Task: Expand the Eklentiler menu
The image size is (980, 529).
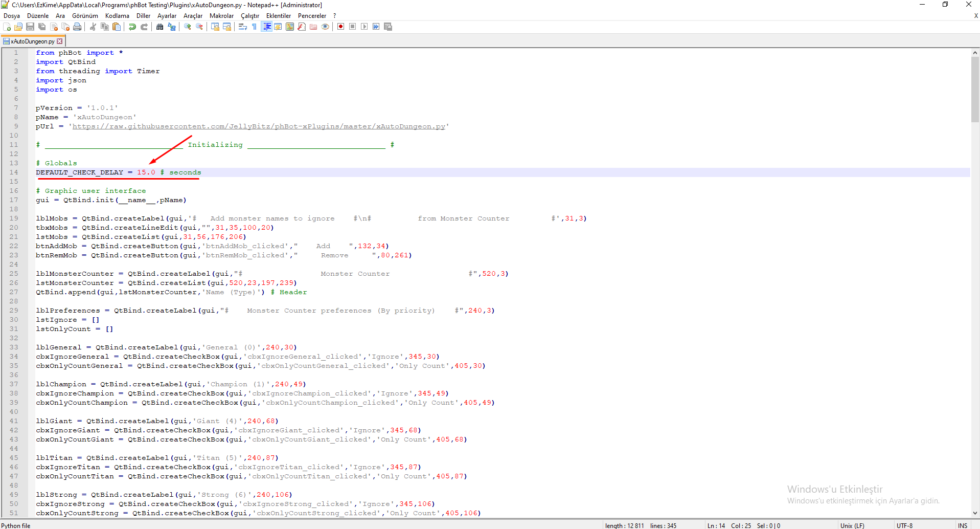Action: (278, 16)
